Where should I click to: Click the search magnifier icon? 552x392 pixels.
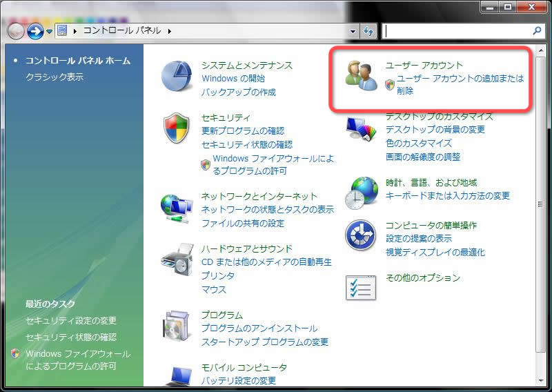coord(537,31)
